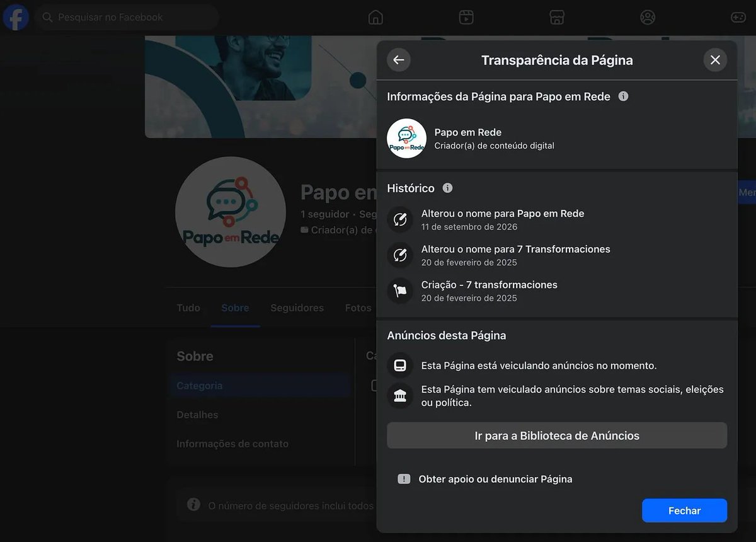Click the institution icon beside temas sociais text
The height and width of the screenshot is (542, 756).
pyautogui.click(x=400, y=396)
